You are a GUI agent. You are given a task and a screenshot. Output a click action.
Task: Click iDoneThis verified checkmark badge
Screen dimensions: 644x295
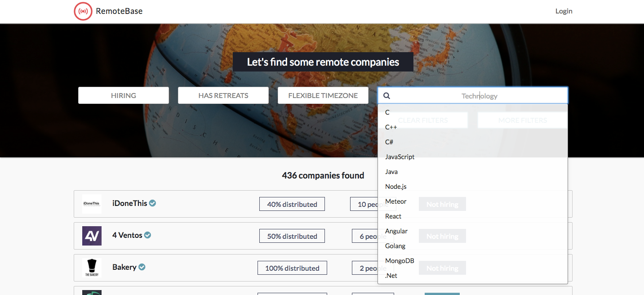click(x=153, y=203)
